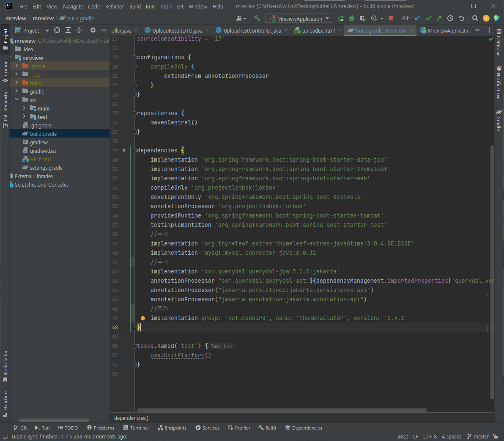Run MreviewApplication with coverage
Viewport: 504px width, 441px height.
[x=363, y=18]
